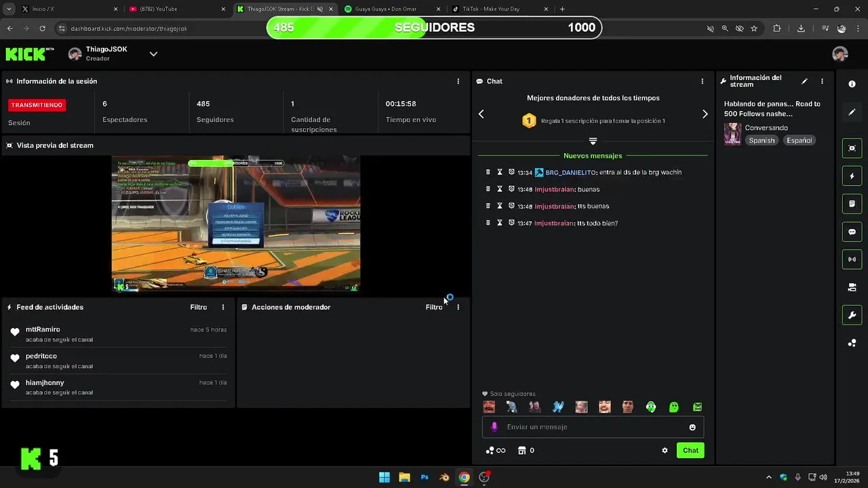The image size is (868, 488).
Task: Open a new browser tab
Action: click(562, 9)
